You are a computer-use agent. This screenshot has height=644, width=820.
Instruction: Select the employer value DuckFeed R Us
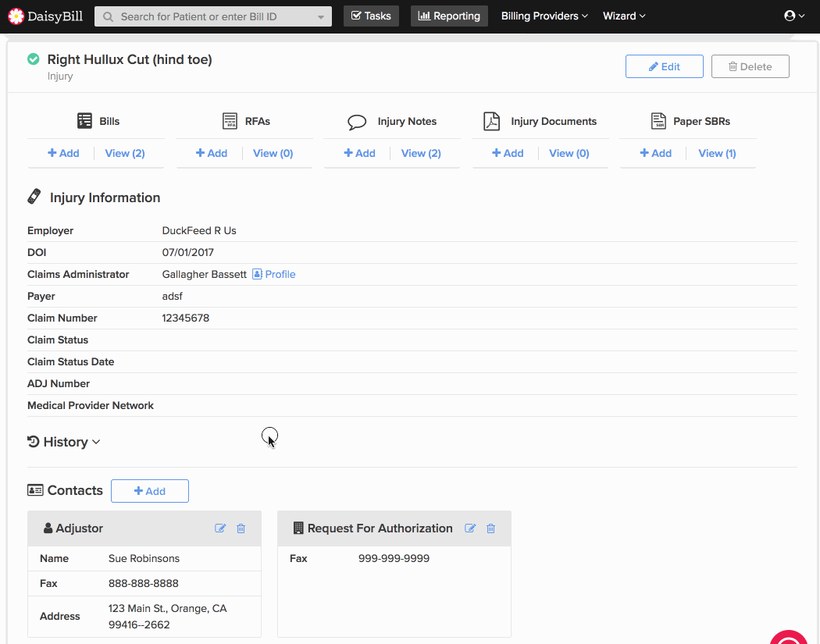199,230
